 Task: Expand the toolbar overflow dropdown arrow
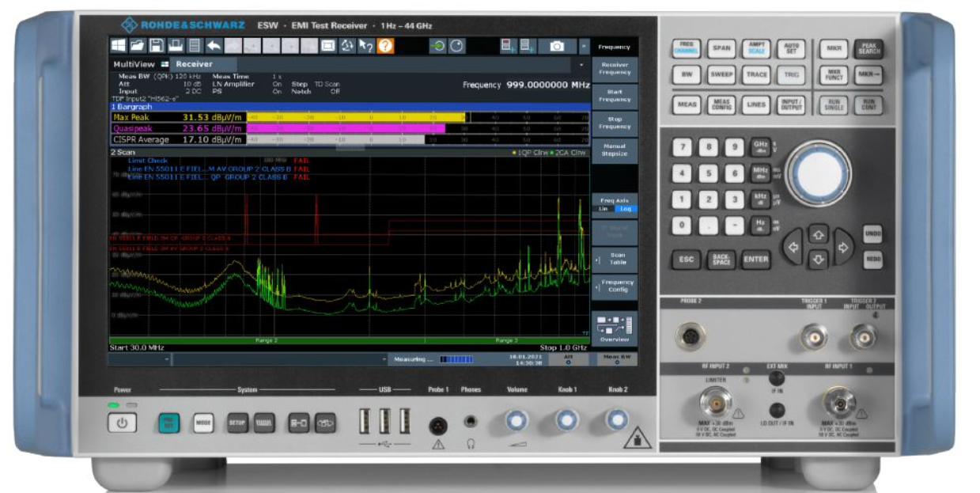[x=584, y=47]
